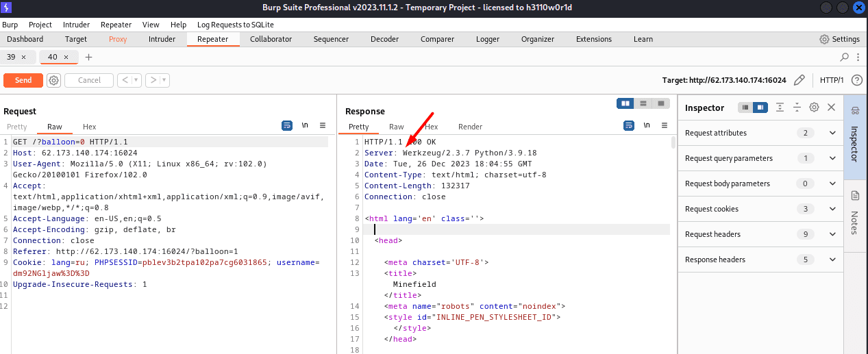868x354 pixels.
Task: Expand the Request cookies section
Action: pos(832,209)
